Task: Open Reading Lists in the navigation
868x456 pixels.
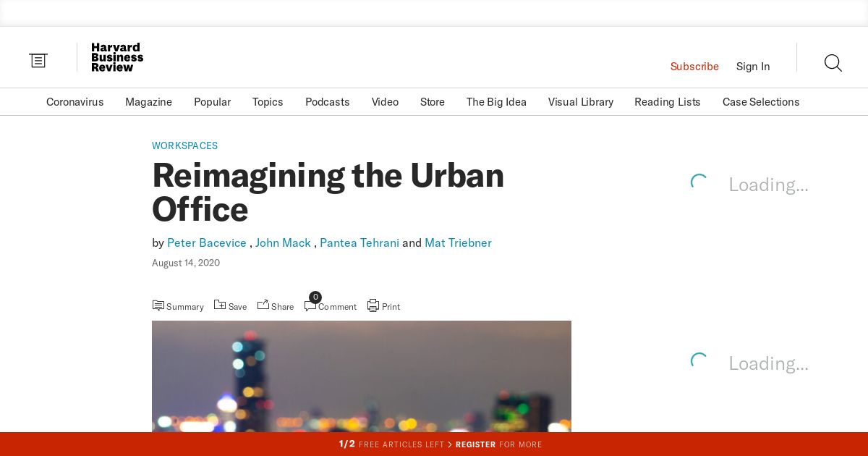Action: [668, 102]
